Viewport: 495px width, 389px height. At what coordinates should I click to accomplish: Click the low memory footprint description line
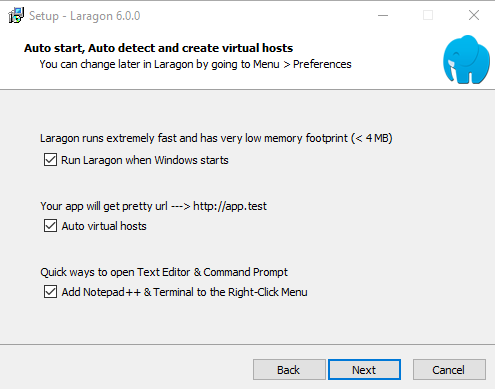coord(216,138)
